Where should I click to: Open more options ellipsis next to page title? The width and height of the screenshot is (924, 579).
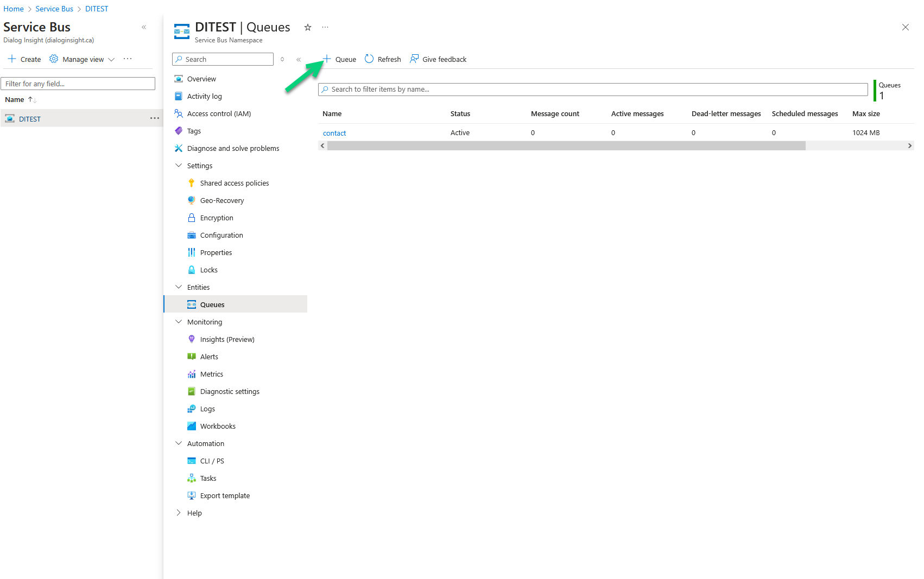click(x=325, y=27)
